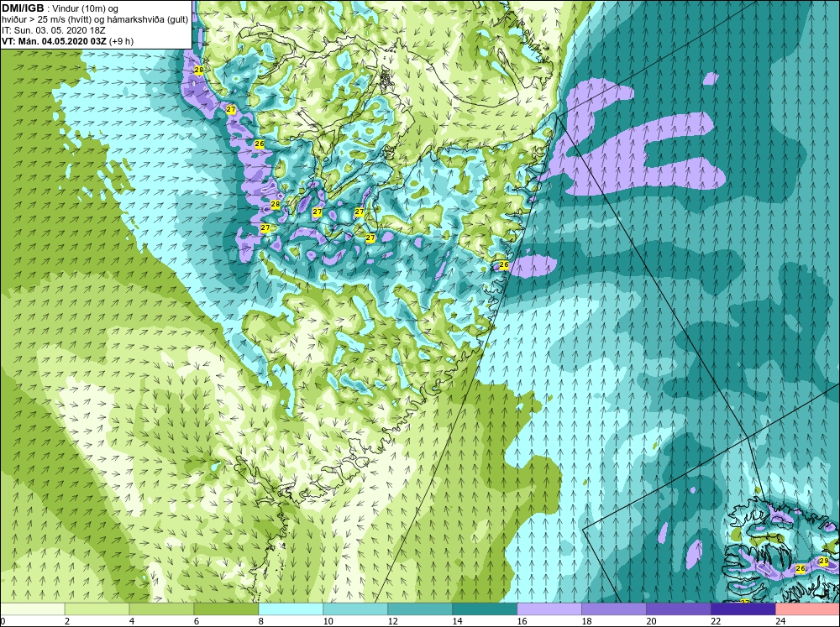Select the medium purple 18–20 m/s legend swatch
This screenshot has height=627, width=840.
point(614,609)
